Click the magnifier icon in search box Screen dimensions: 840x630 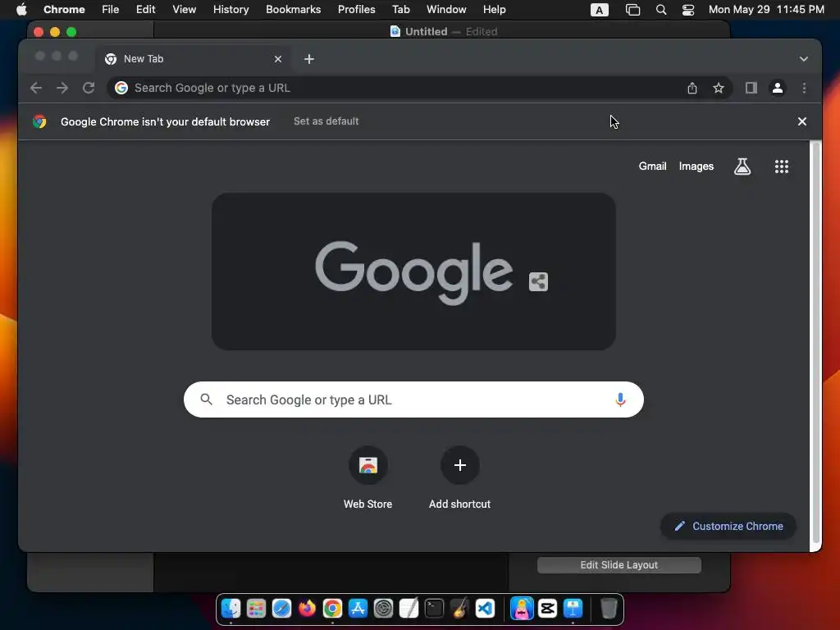pos(206,399)
